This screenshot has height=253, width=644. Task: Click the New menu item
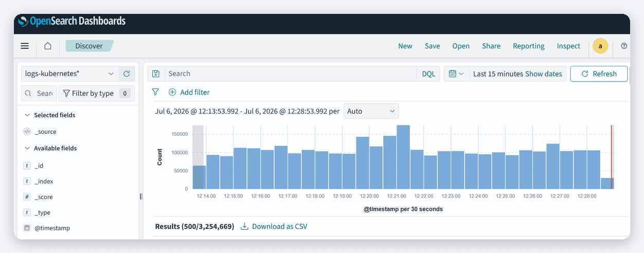coord(405,46)
